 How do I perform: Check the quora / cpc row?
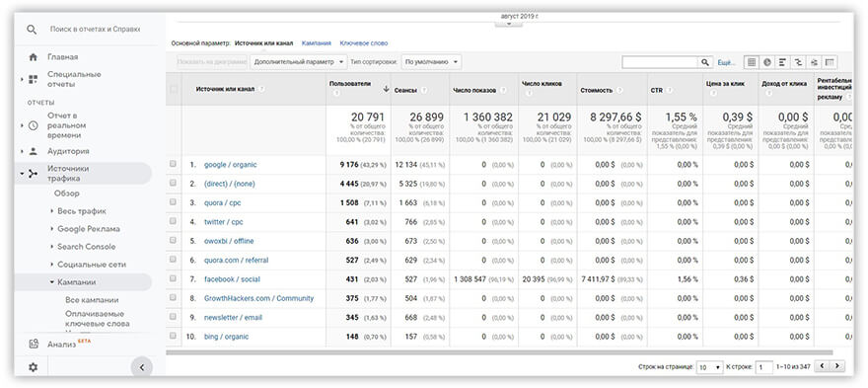tap(173, 202)
